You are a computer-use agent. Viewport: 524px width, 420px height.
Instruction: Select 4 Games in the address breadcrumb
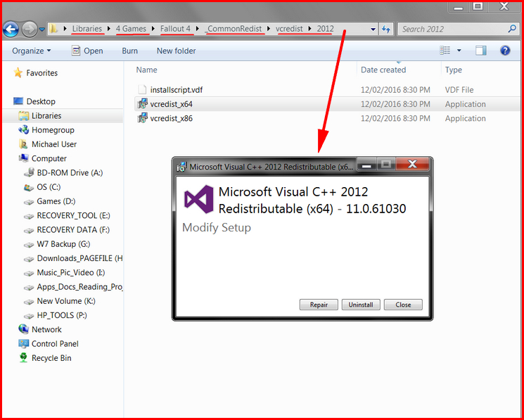[x=131, y=29]
